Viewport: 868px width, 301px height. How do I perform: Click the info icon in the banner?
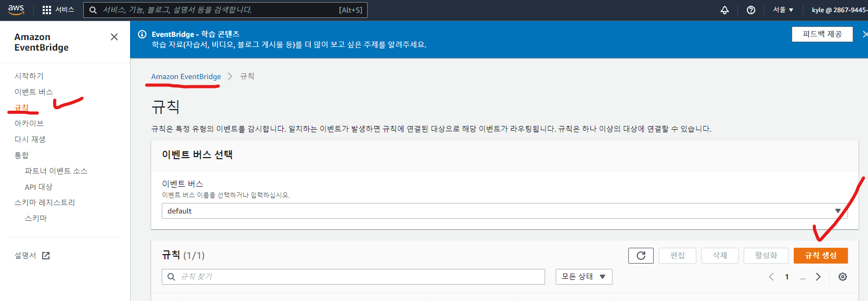(x=142, y=34)
